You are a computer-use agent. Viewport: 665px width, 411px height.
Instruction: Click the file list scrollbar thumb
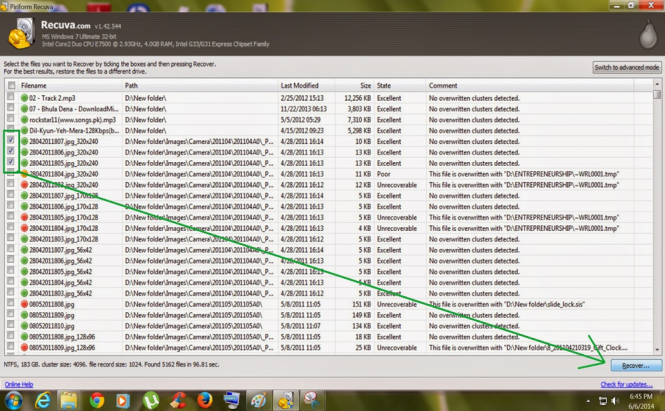657,94
